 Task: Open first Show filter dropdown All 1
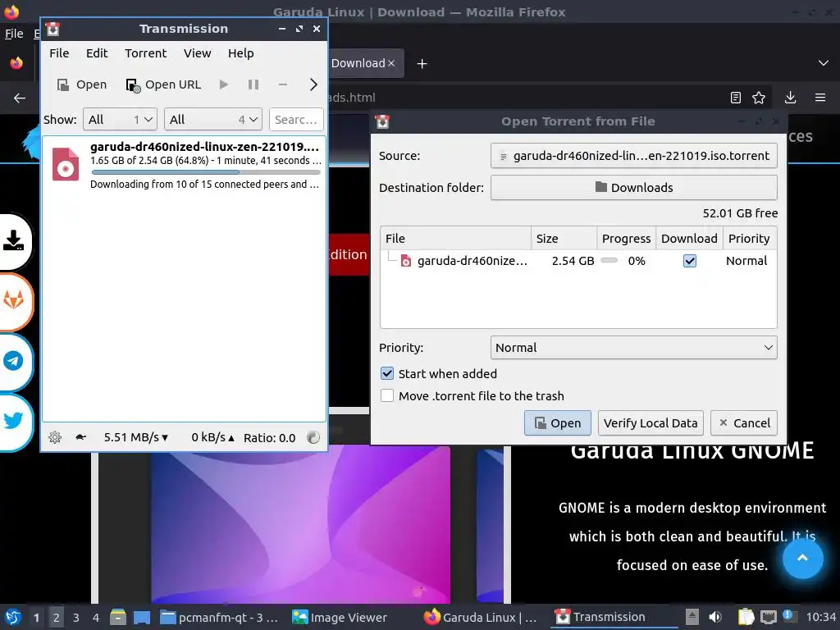click(x=120, y=120)
